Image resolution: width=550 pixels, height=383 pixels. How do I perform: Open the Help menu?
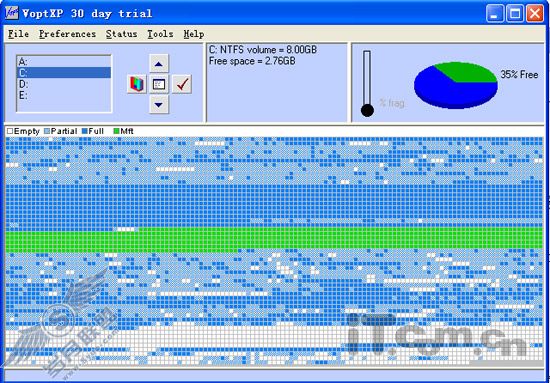pos(194,34)
